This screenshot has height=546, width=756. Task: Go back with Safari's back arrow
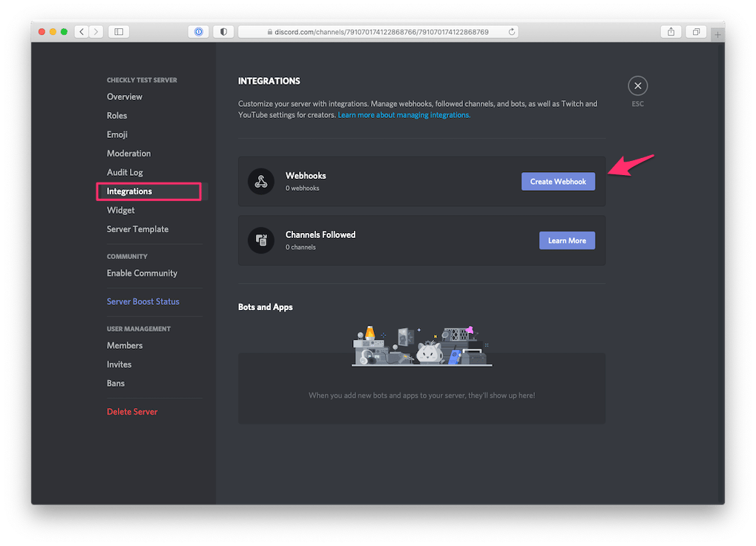click(82, 32)
